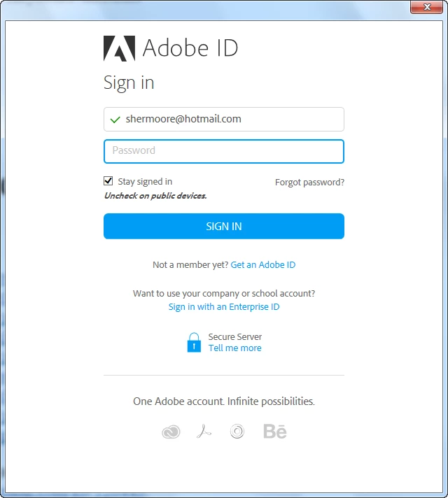Open the Tell me more link
448x498 pixels.
(x=235, y=348)
